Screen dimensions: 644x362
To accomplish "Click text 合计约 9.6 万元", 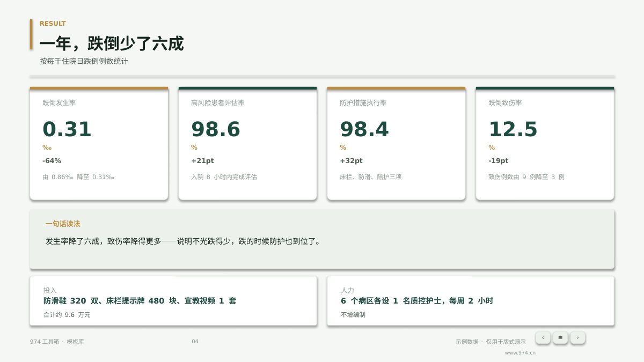I will [x=67, y=315].
